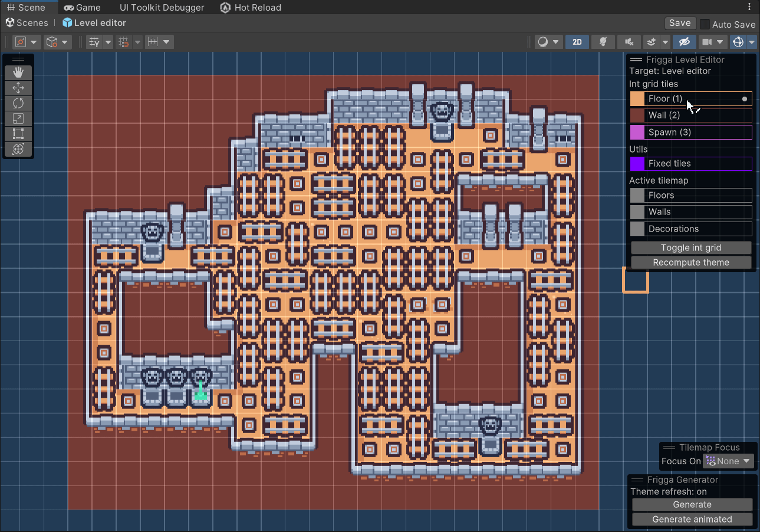760x532 pixels.
Task: Select the Scale tool
Action: click(x=18, y=118)
